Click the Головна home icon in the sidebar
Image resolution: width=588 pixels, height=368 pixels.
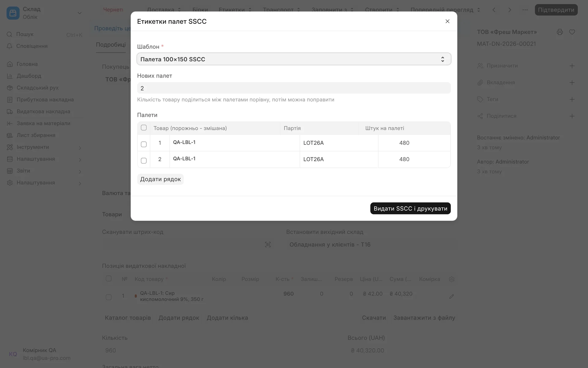tap(10, 64)
